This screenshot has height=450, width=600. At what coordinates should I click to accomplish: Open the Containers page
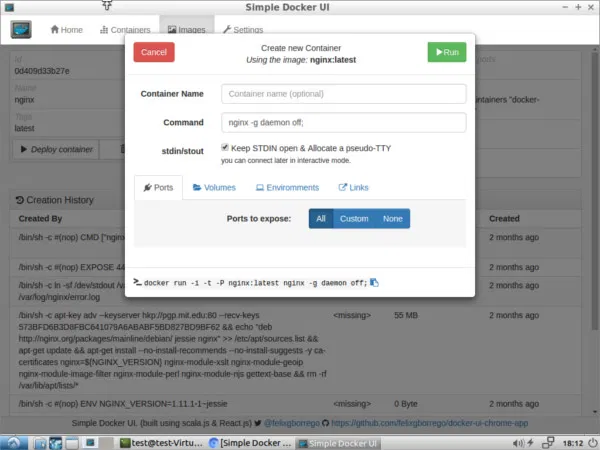point(125,29)
